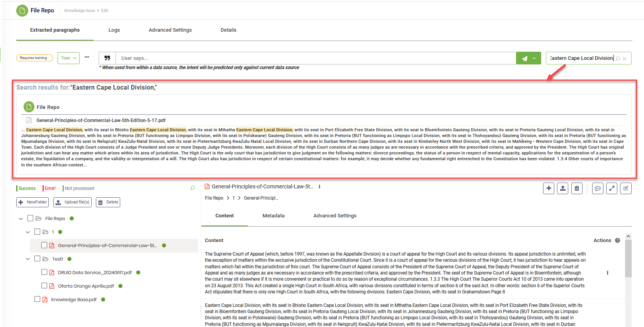644x327 pixels.
Task: Click the Upload file(s) button
Action: (72, 202)
